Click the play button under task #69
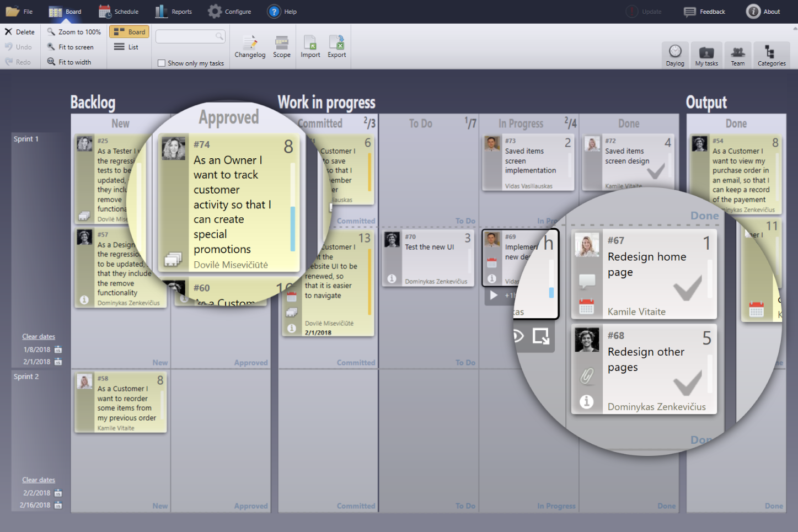Viewport: 798px width, 532px height. point(494,295)
